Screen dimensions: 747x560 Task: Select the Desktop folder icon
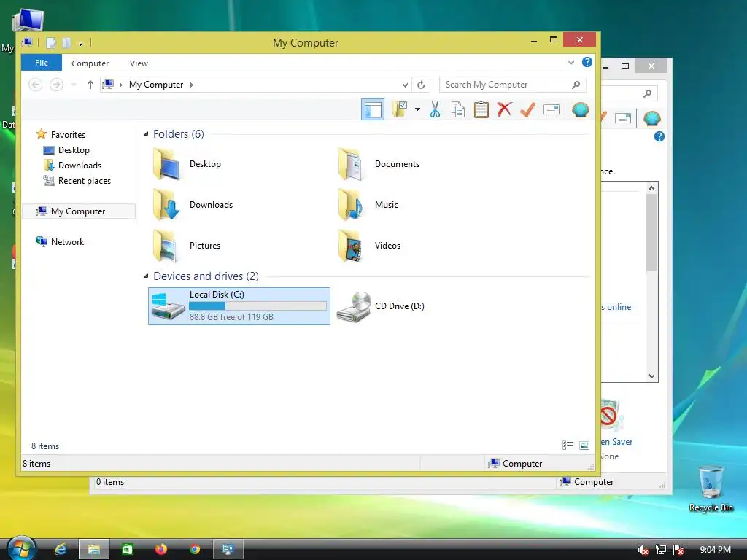(x=167, y=164)
